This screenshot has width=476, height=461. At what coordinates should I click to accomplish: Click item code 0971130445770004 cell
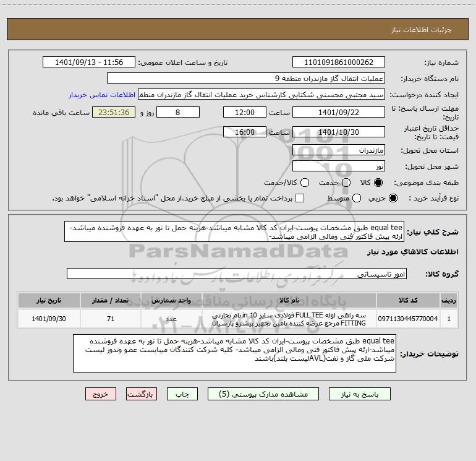pos(408,319)
